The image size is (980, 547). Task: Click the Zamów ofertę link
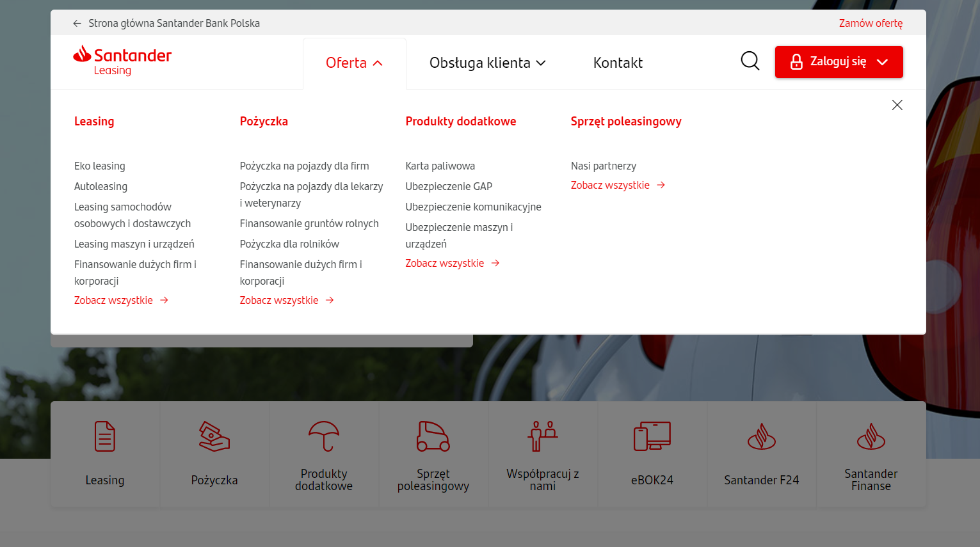coord(871,23)
